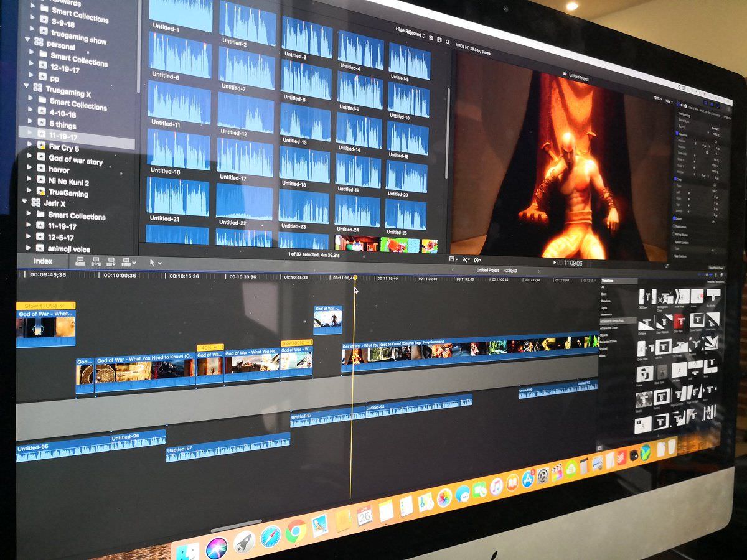The height and width of the screenshot is (560, 747).
Task: Click the Slow (80%) retime bar
Action: coord(296,343)
